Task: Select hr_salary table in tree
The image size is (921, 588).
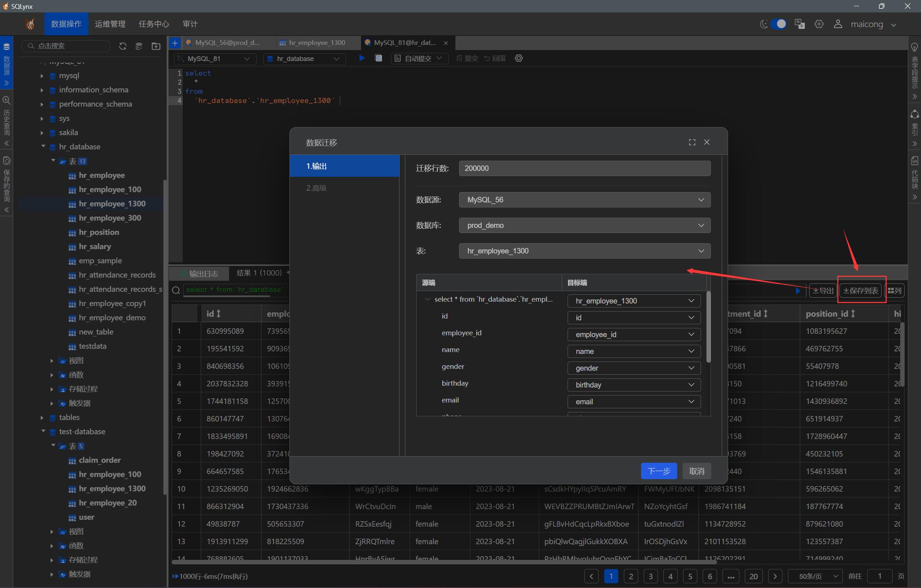Action: click(x=94, y=247)
